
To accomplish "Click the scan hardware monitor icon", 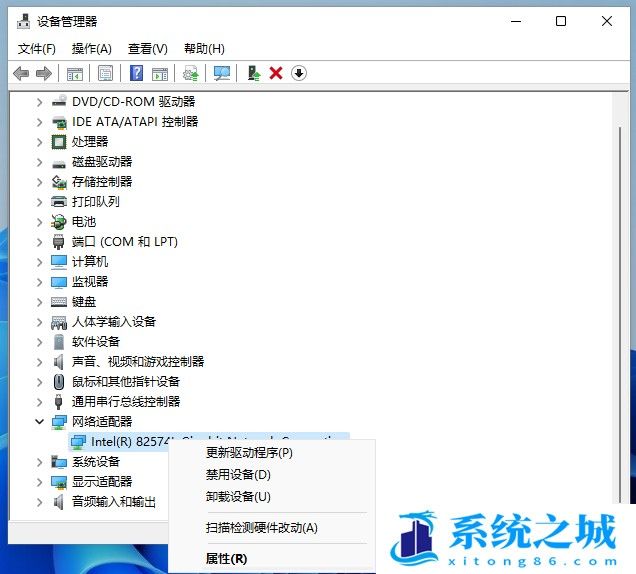I will pos(222,73).
